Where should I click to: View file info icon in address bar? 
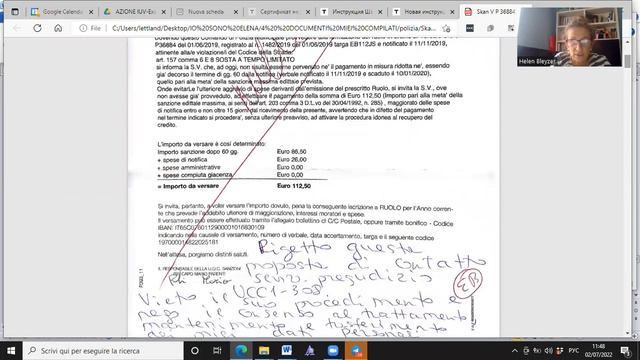coord(83,28)
